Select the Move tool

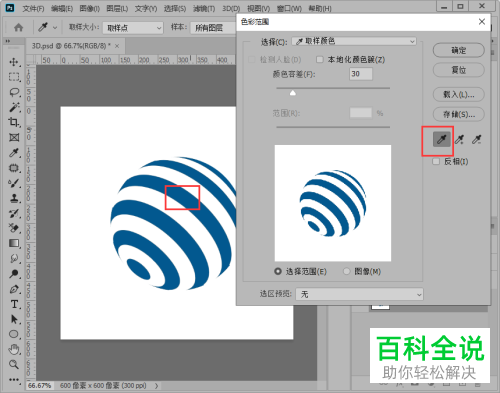click(x=14, y=62)
